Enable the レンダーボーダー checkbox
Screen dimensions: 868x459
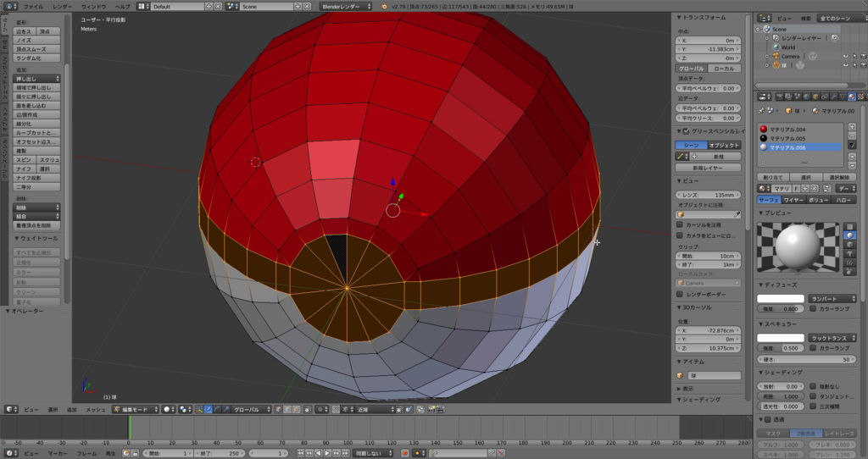(680, 293)
